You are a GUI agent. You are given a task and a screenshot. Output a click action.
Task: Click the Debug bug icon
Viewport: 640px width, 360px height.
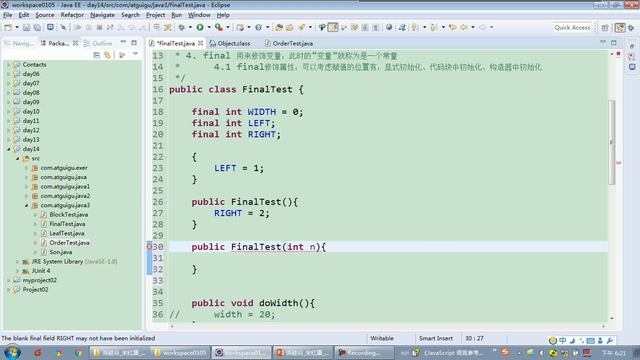181,27
